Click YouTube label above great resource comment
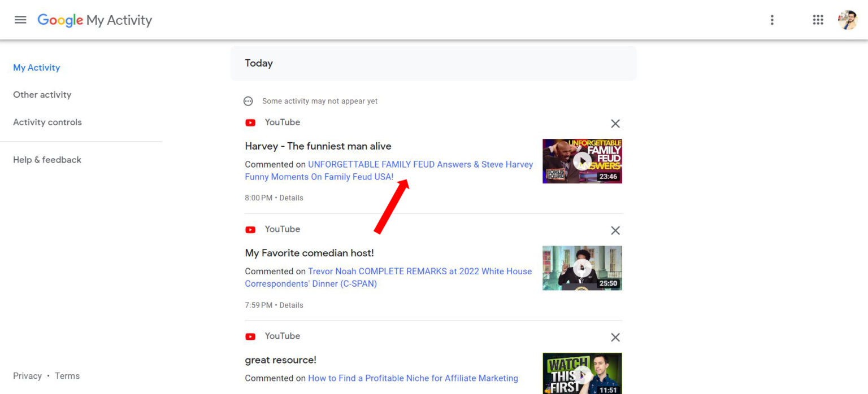This screenshot has height=394, width=868. point(283,336)
